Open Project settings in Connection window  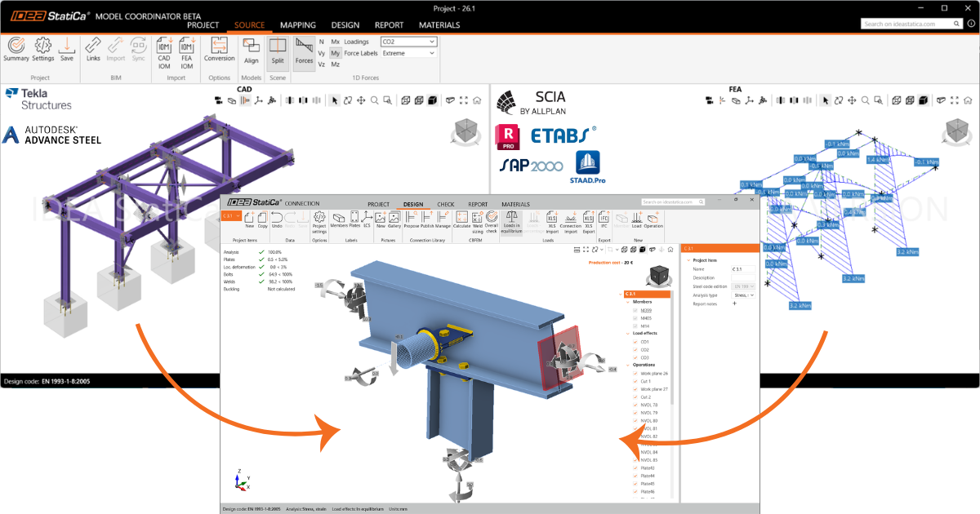coord(319,220)
